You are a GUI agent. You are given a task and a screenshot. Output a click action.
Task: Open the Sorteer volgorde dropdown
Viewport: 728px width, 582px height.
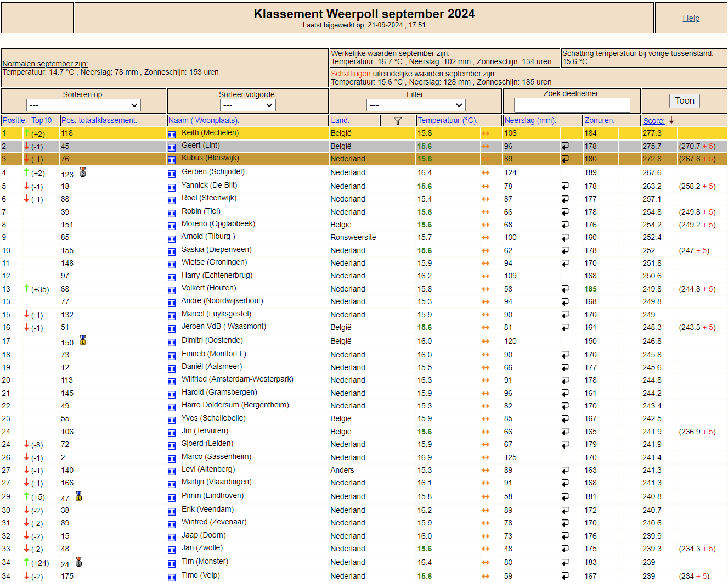pyautogui.click(x=247, y=105)
